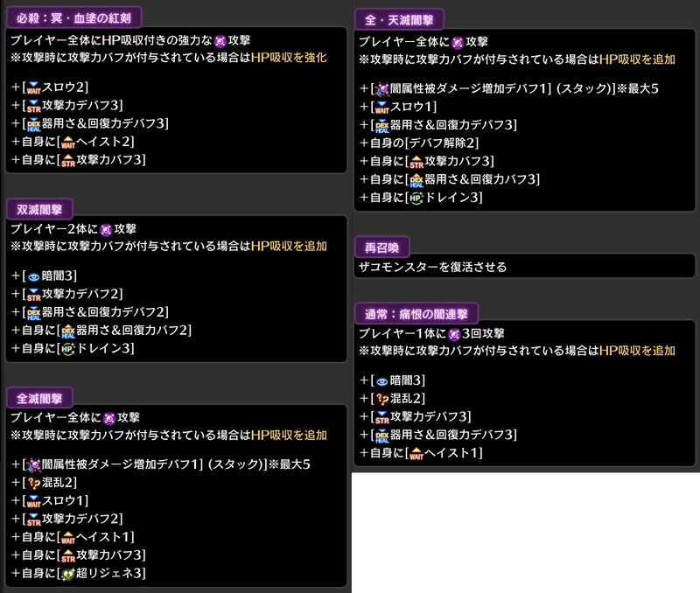Click the 再召喚 skill header
This screenshot has width=700, height=593.
[382, 246]
